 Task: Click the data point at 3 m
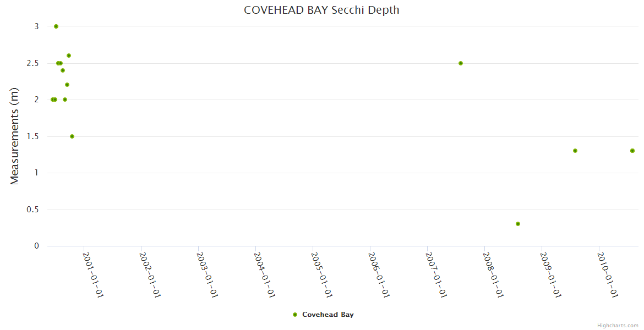[x=56, y=26]
